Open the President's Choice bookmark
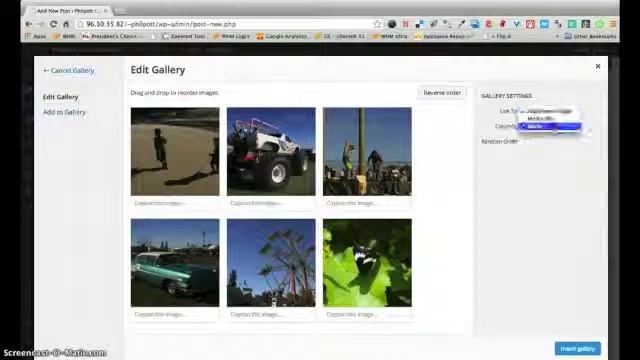The width and height of the screenshot is (640, 360). 111,36
